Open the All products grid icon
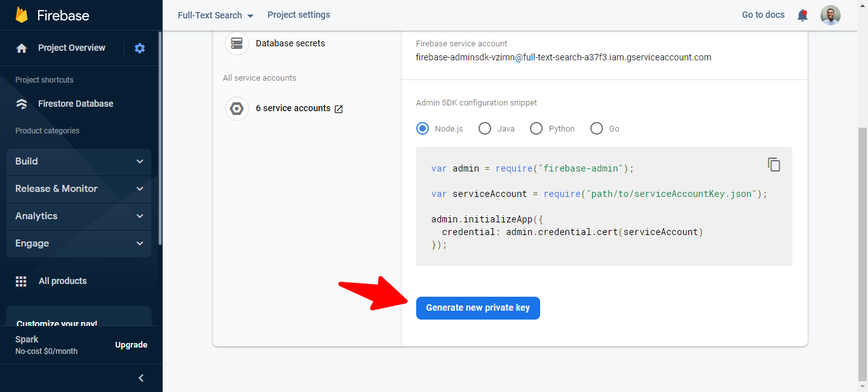 21,281
